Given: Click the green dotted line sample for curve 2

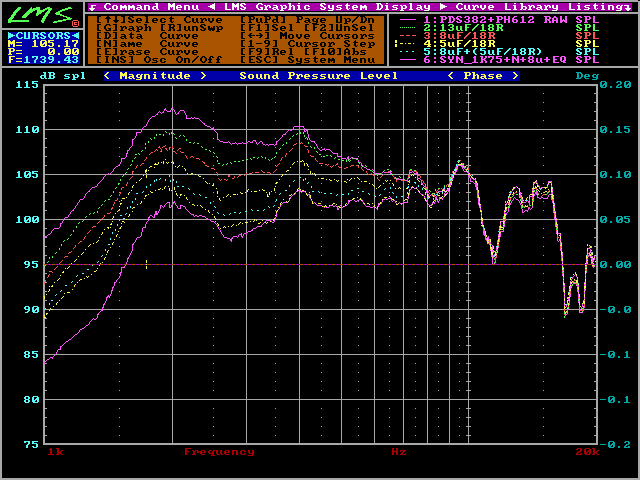Looking at the screenshot, I should tap(408, 28).
